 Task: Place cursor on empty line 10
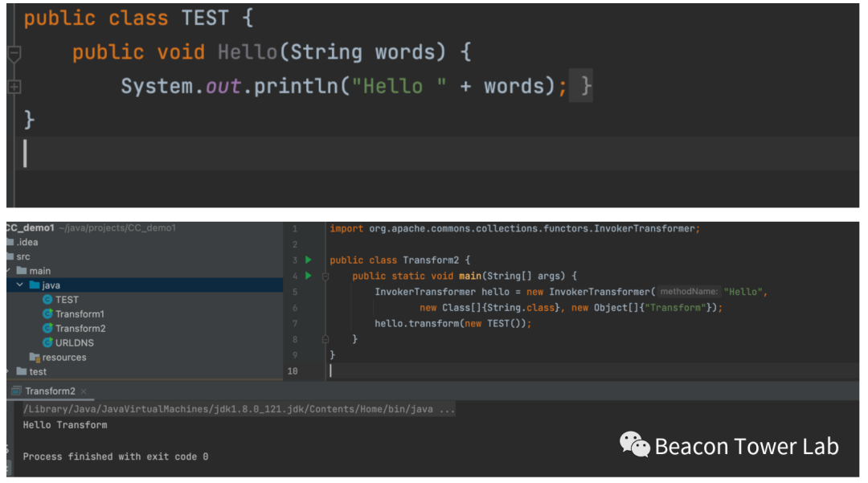tap(482, 370)
